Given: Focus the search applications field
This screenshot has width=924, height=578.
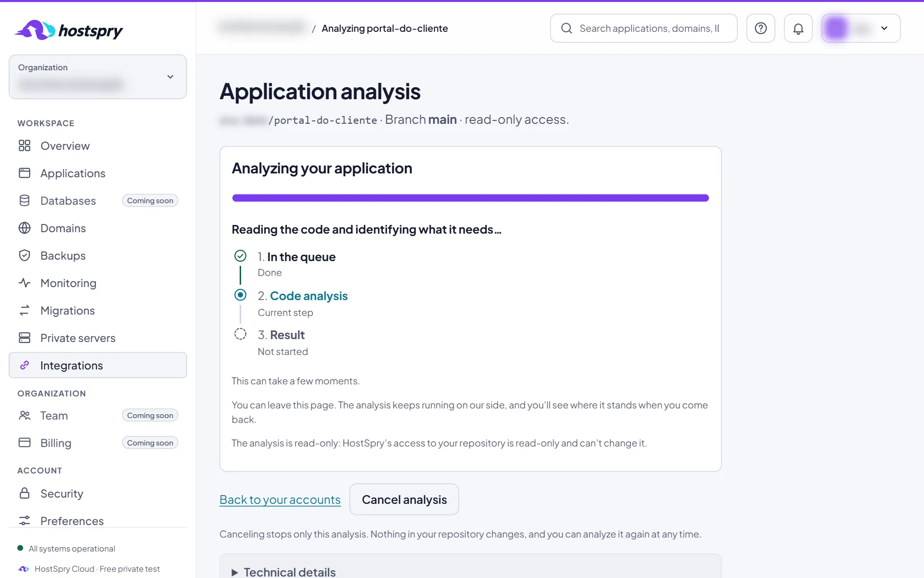Looking at the screenshot, I should [644, 28].
